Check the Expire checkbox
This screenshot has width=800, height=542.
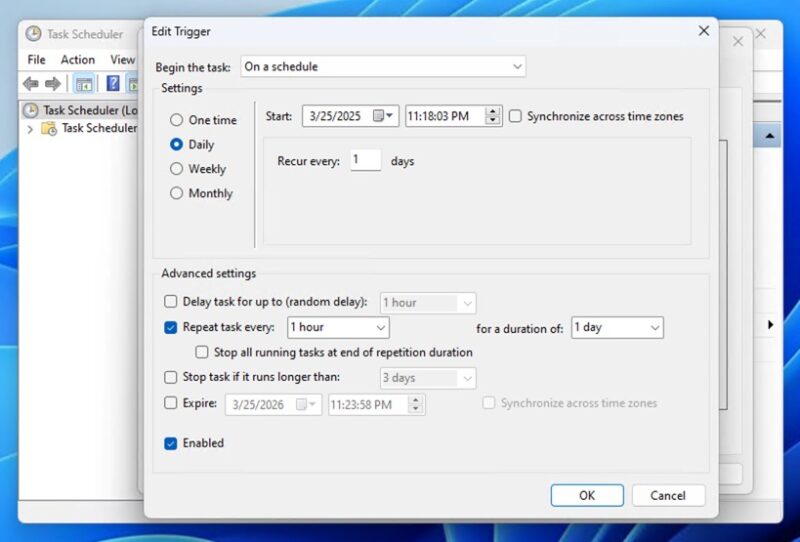[x=170, y=403]
